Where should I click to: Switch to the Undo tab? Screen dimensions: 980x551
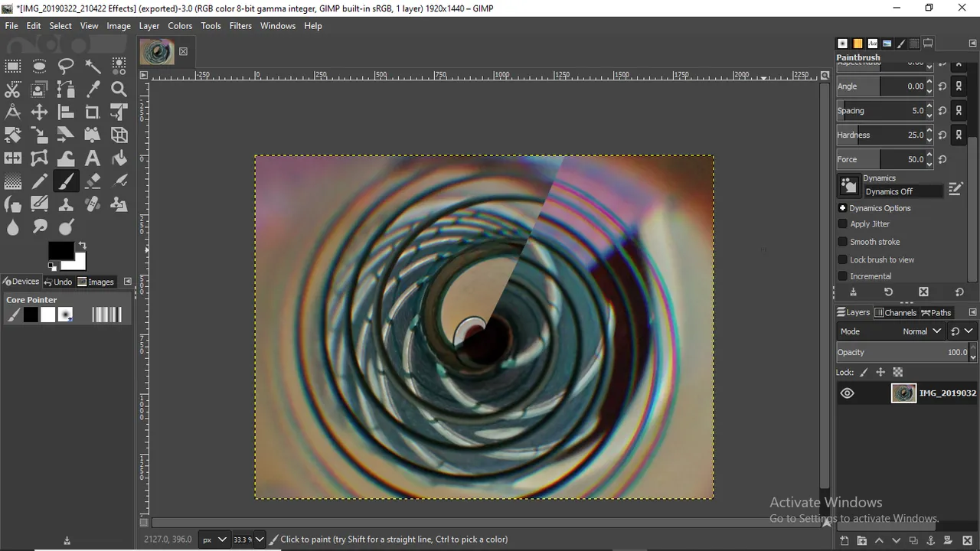57,282
